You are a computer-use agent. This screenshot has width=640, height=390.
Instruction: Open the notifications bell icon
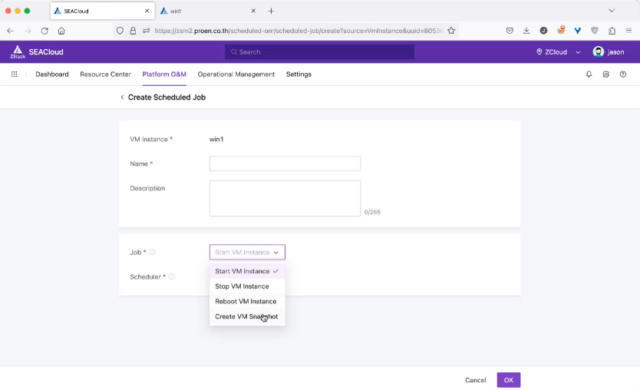pos(589,74)
